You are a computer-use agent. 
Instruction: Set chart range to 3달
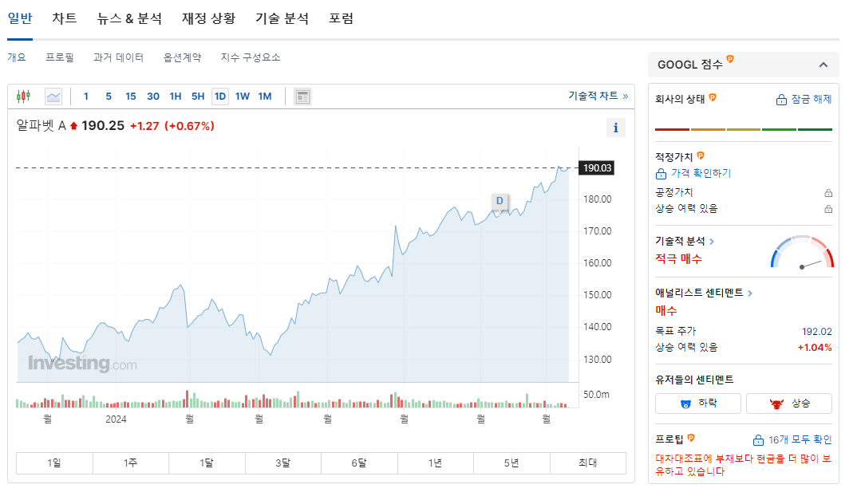283,463
